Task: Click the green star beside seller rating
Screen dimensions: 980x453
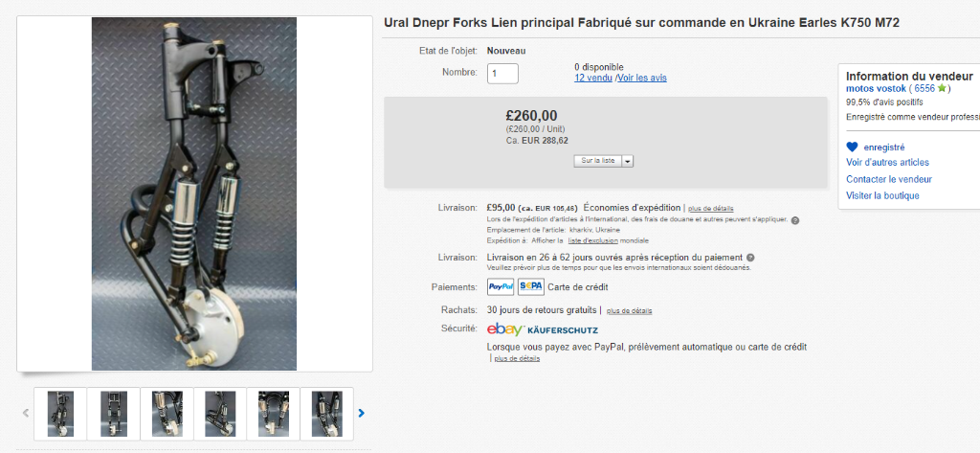Action: pos(943,88)
